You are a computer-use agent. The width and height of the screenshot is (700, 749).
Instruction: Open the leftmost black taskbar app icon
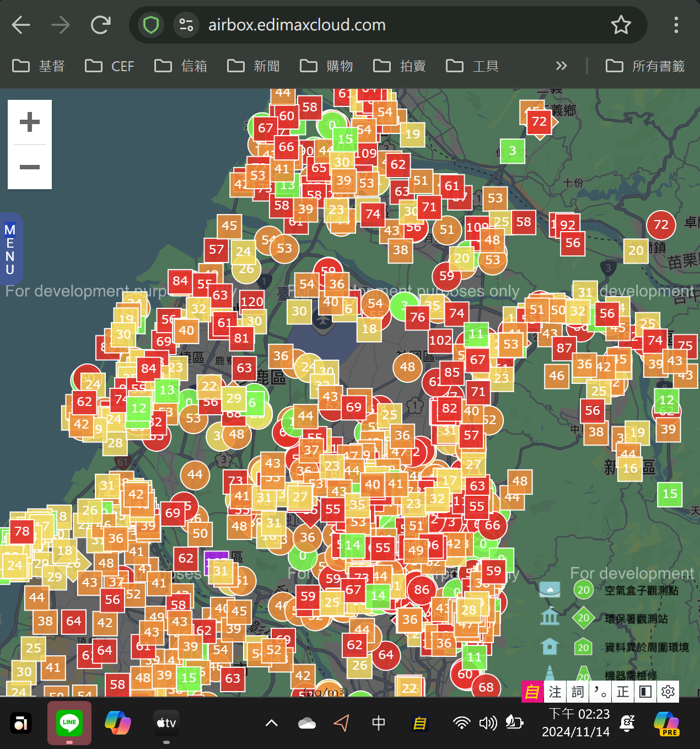point(21,723)
